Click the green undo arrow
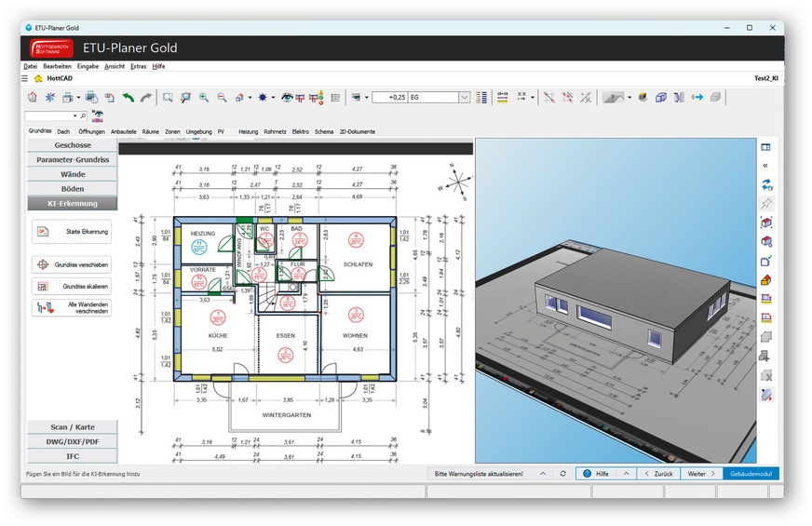The width and height of the screenshot is (812, 526). (x=128, y=98)
